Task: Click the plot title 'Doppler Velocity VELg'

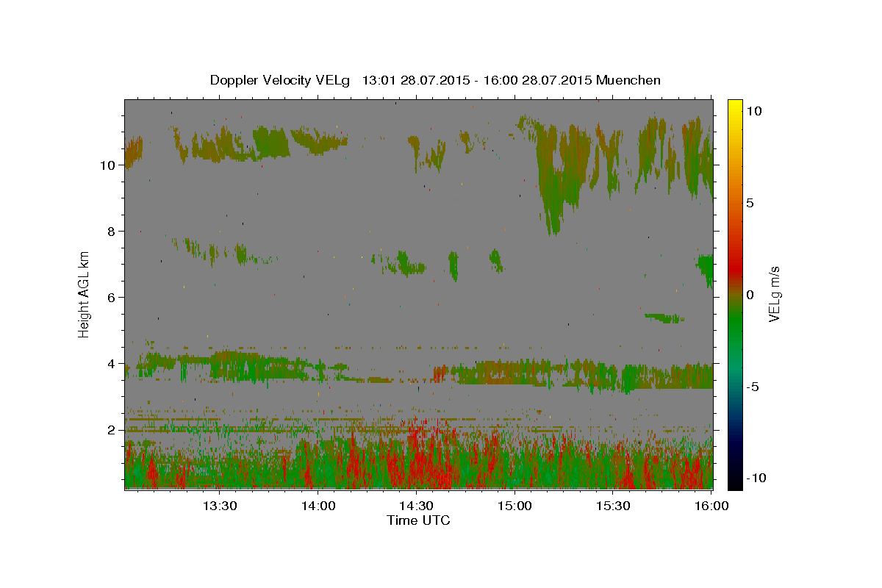Action: pos(281,80)
